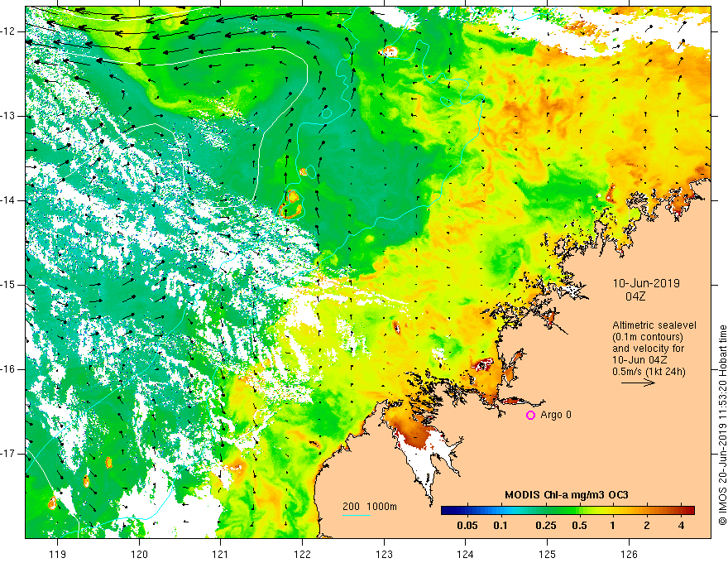Screen dimensions: 728x563
Task: Click the 'Altimetric sealevel' caption line
Action: (654, 325)
